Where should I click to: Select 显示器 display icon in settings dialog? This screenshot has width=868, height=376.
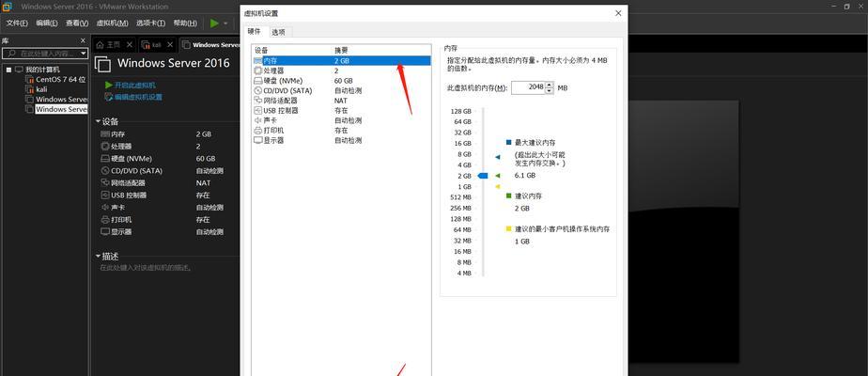point(257,141)
